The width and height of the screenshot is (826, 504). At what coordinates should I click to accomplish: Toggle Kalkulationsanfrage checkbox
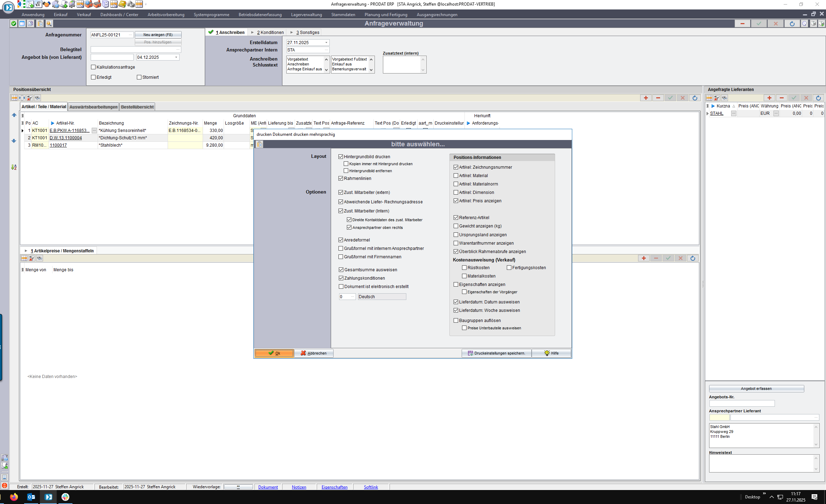93,67
